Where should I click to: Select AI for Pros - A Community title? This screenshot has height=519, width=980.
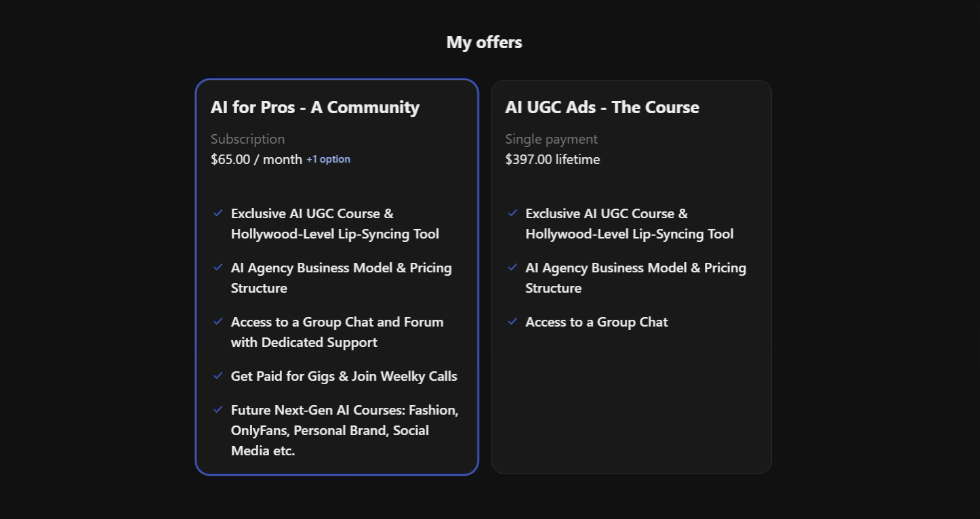click(x=315, y=107)
